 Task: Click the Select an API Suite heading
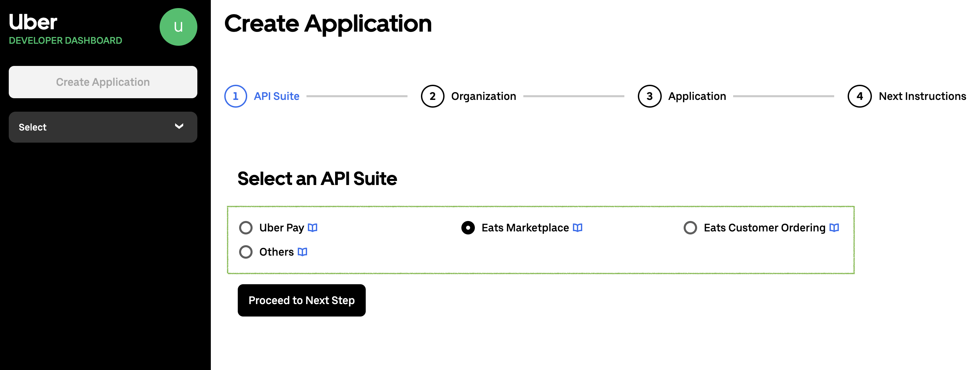point(317,179)
